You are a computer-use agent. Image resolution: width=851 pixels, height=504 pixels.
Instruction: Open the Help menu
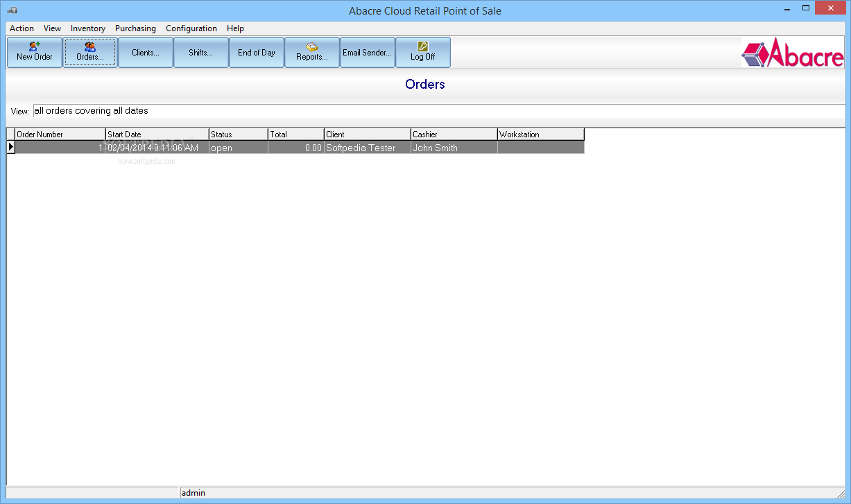[236, 28]
